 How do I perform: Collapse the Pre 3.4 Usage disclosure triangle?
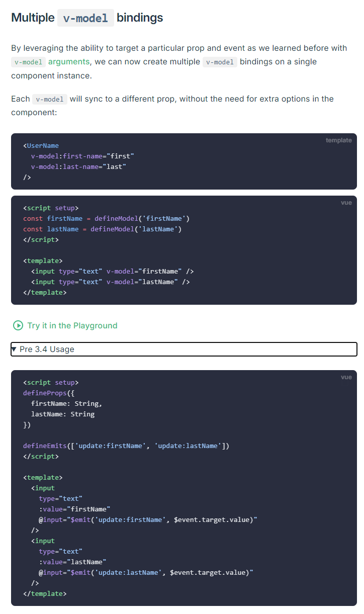coord(14,349)
